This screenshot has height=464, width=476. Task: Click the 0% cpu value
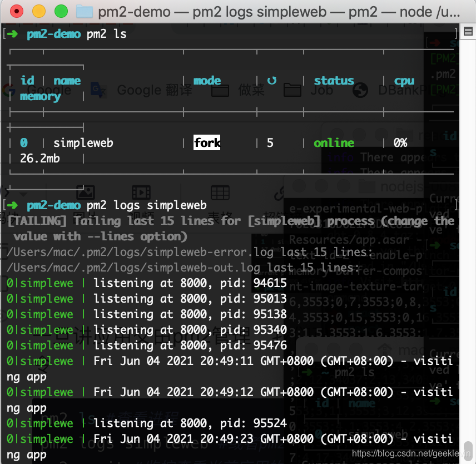point(400,143)
